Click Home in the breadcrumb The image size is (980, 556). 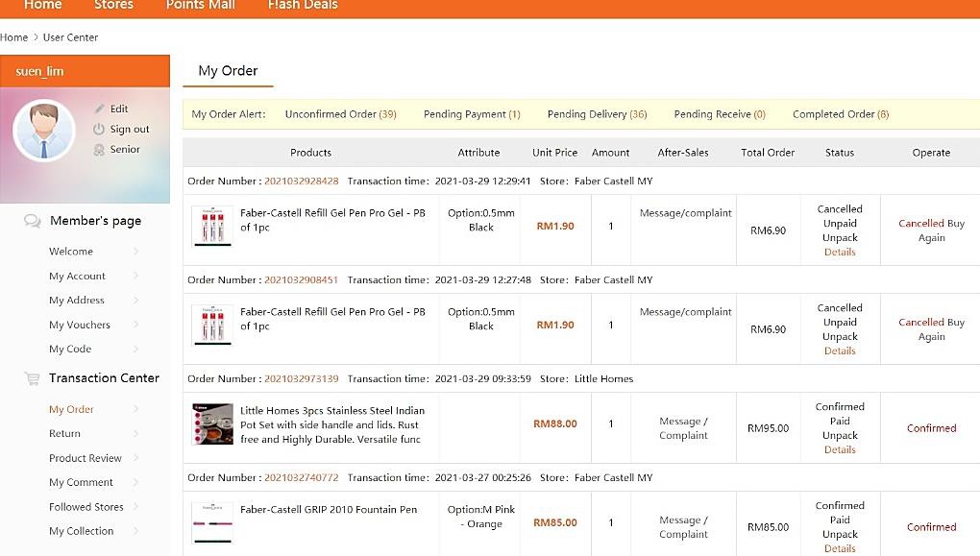[x=14, y=37]
